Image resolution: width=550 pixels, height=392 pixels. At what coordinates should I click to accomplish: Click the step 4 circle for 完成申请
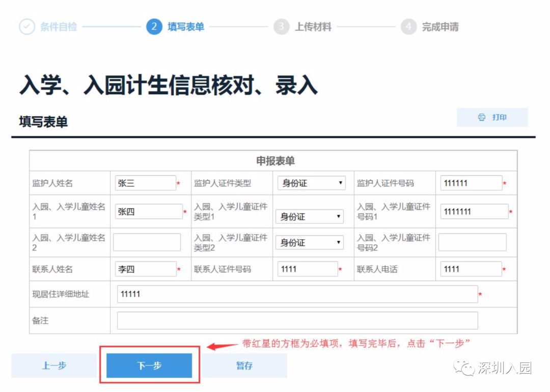(x=408, y=27)
